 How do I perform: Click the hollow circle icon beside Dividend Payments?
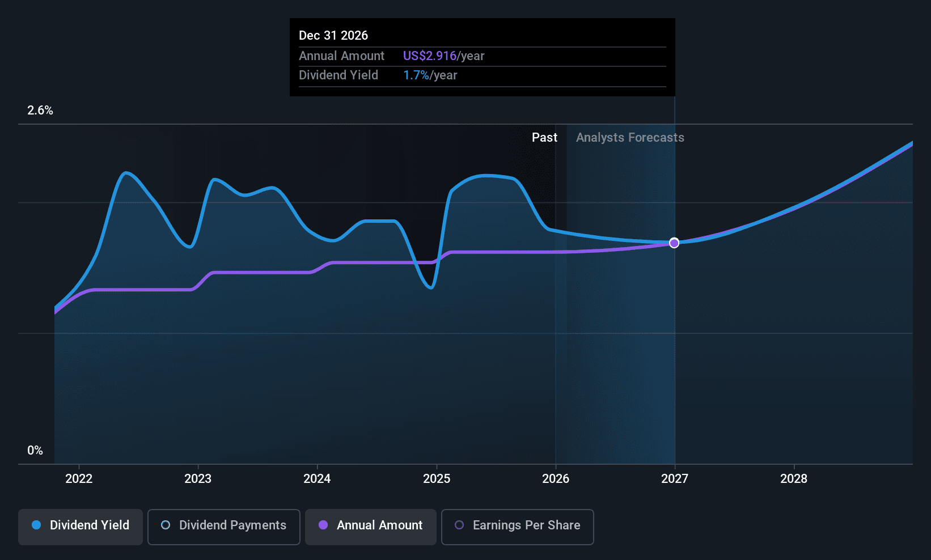point(166,525)
